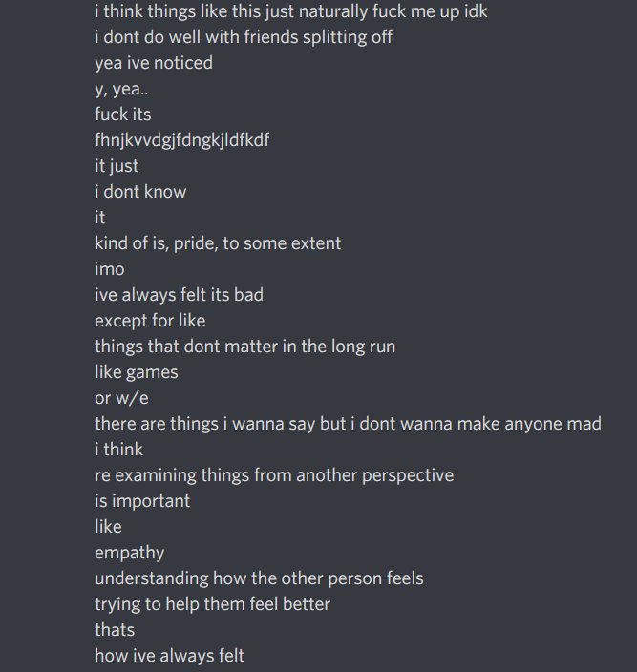
Task: Click the "trying to help them feel better" message
Action: [213, 604]
